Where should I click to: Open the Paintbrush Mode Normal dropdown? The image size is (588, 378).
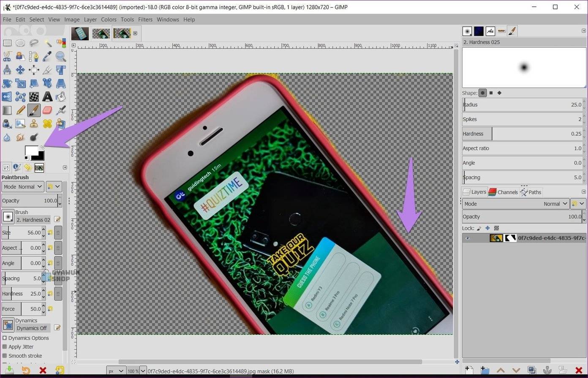point(23,186)
